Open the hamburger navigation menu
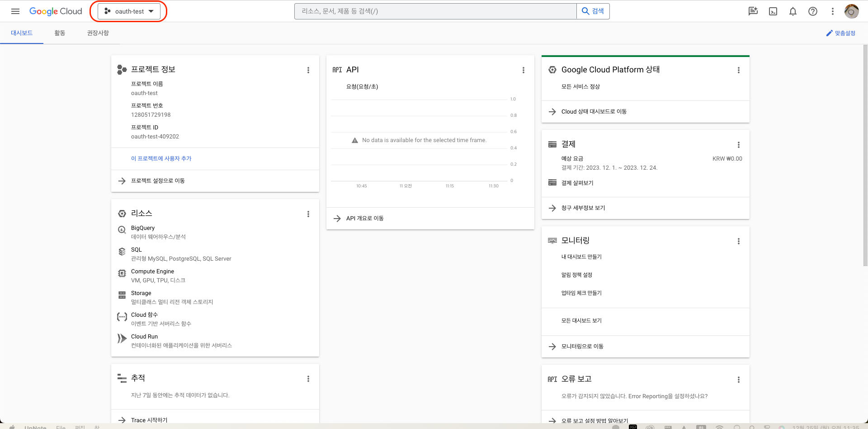Image resolution: width=868 pixels, height=429 pixels. (x=15, y=11)
